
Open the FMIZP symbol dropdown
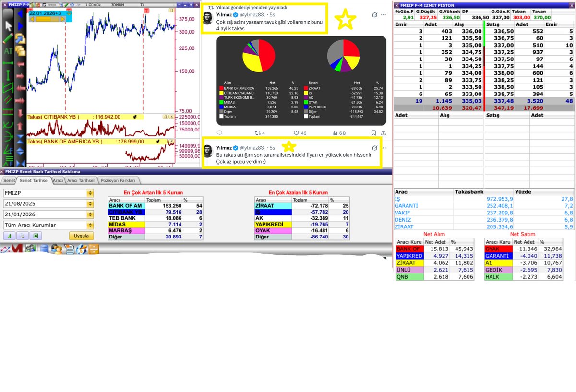point(90,193)
